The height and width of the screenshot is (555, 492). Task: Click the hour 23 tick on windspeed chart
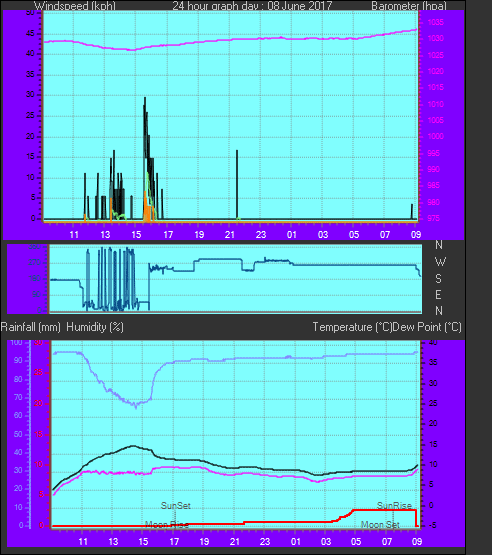(261, 234)
